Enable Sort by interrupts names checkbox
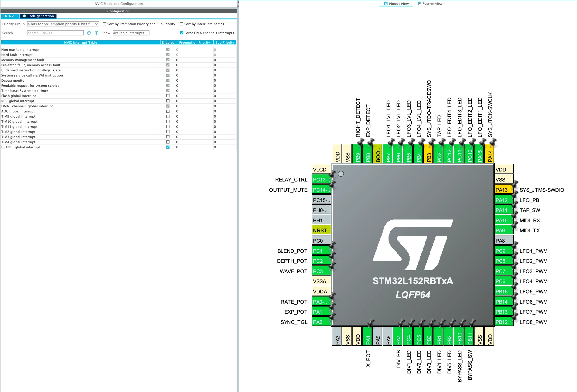Screen dimensions: 577x392 [182, 24]
